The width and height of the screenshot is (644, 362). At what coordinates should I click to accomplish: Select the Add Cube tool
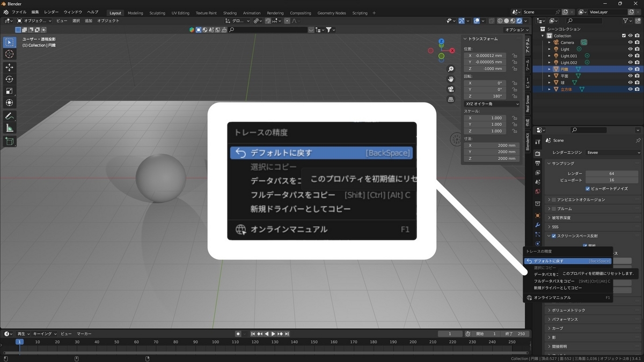9,141
